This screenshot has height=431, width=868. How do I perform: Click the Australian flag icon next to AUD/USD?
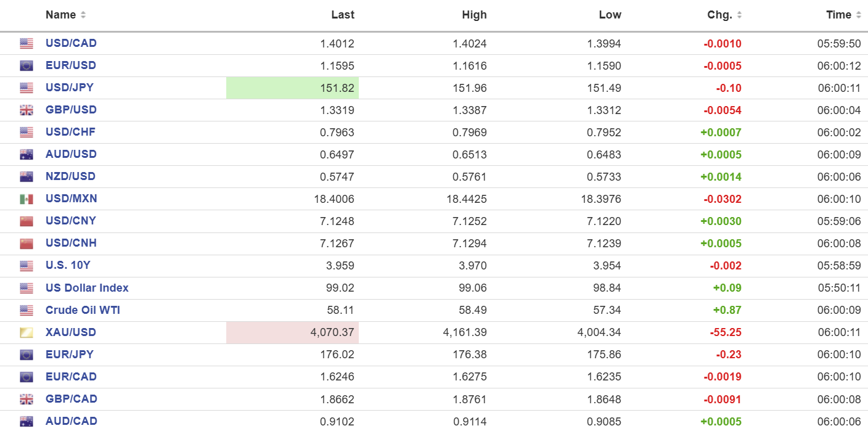tap(26, 155)
